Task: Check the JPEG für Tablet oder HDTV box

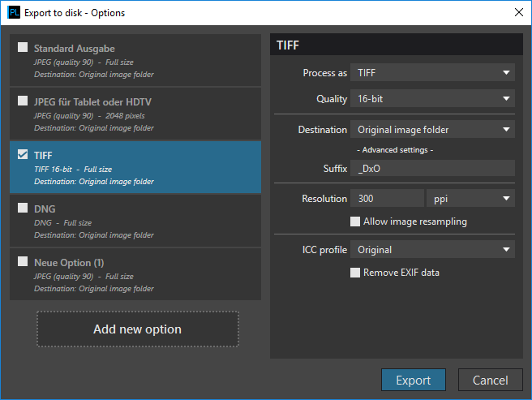Action: coord(23,101)
